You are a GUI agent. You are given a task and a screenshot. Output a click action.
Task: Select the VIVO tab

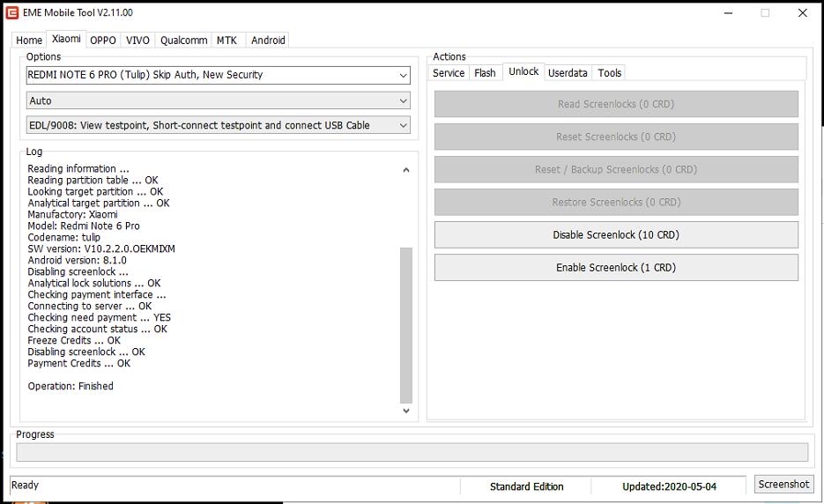point(137,40)
